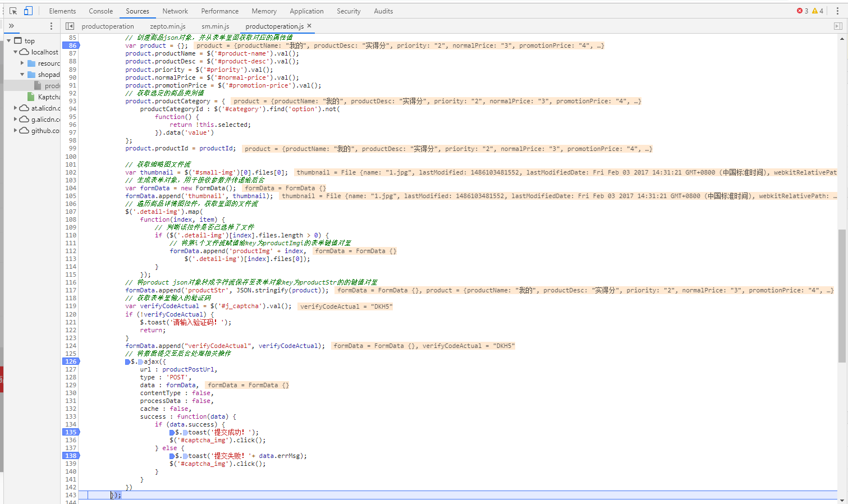Select the localhost label in navigator
Image resolution: width=848 pixels, height=504 pixels.
point(45,52)
